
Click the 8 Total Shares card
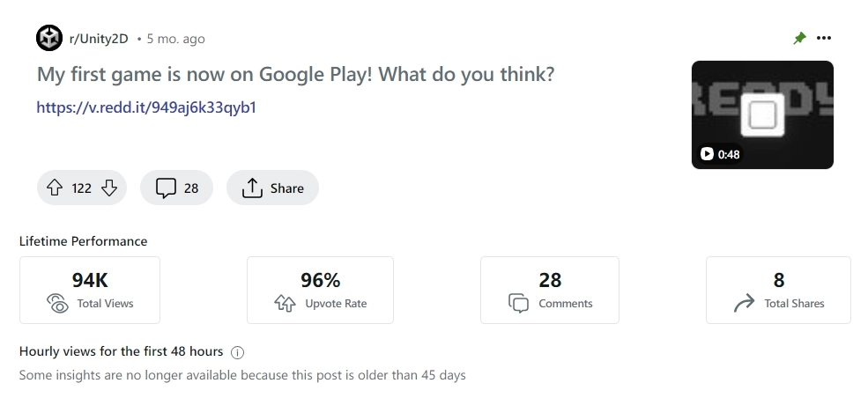[778, 291]
